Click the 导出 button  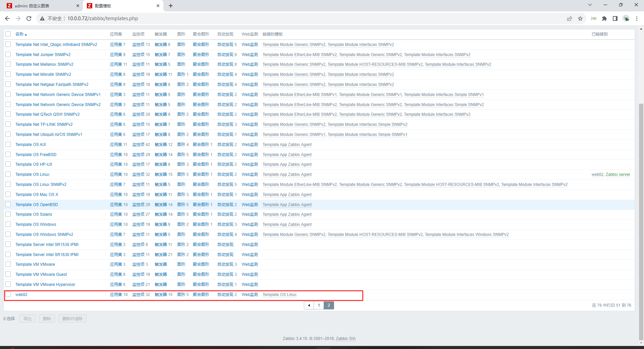coord(28,319)
